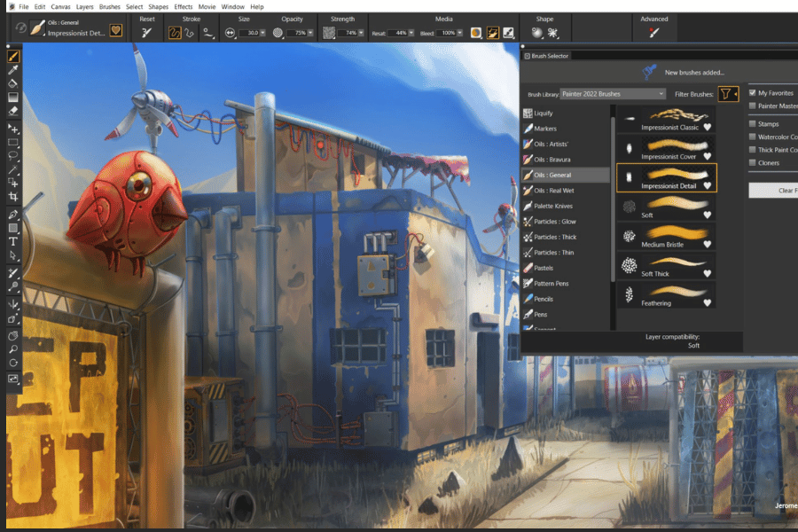Viewport: 798px width, 532px height.
Task: Pick the Eraser tool
Action: pyautogui.click(x=13, y=112)
